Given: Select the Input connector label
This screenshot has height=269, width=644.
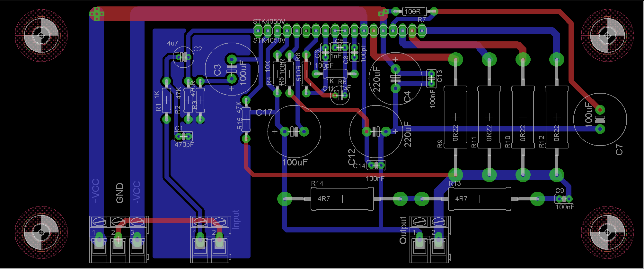Looking at the screenshot, I should [x=236, y=220].
